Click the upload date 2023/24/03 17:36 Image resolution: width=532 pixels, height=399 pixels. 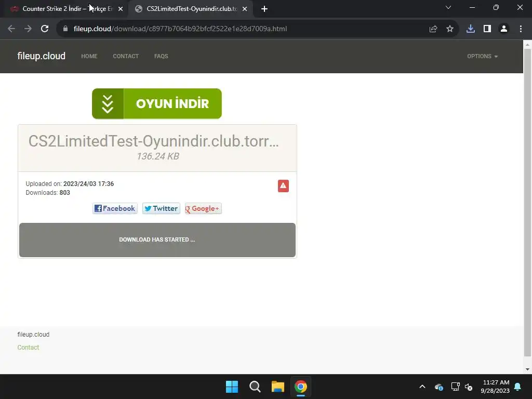88,184
